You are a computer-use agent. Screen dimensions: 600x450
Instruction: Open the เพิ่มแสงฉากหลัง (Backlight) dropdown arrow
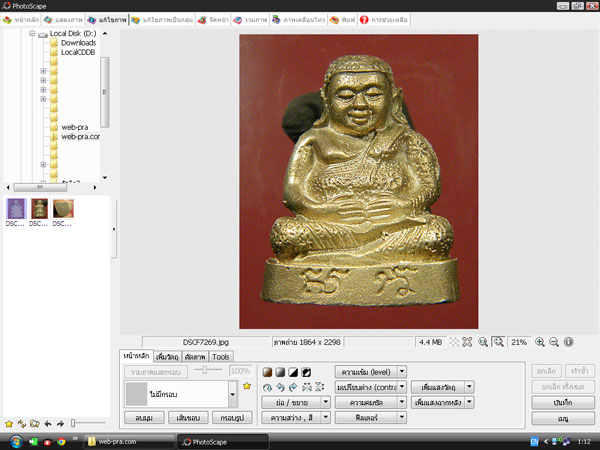pos(470,402)
